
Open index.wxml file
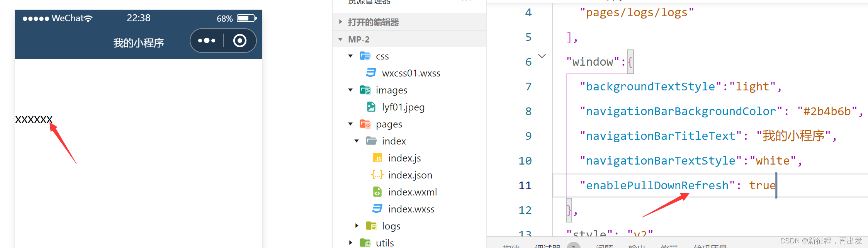tap(413, 192)
